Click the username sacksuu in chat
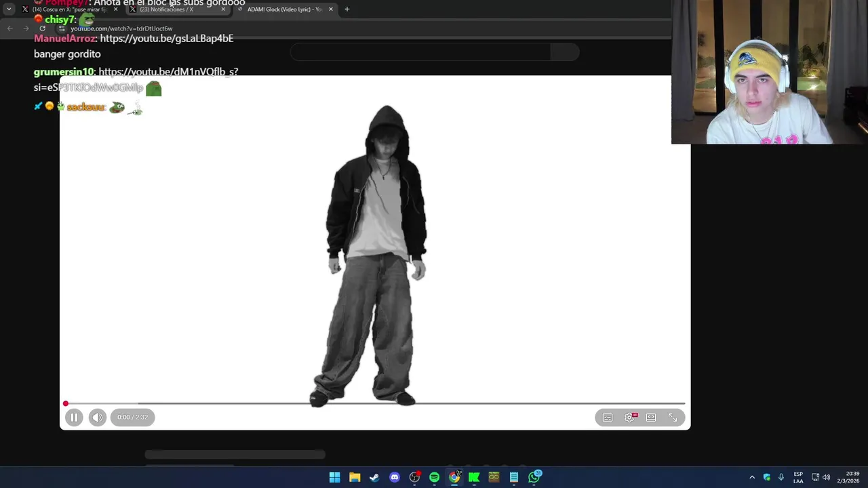The image size is (868, 488). 85,107
